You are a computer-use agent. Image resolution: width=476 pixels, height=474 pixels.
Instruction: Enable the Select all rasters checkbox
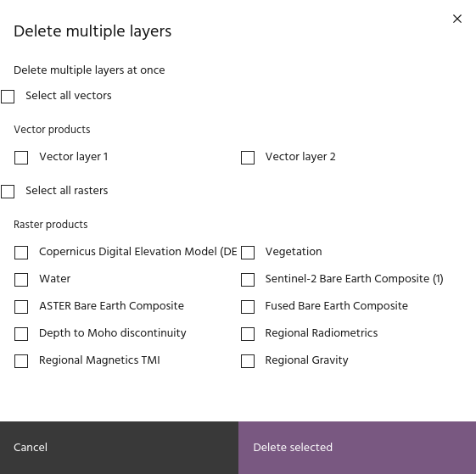8,192
